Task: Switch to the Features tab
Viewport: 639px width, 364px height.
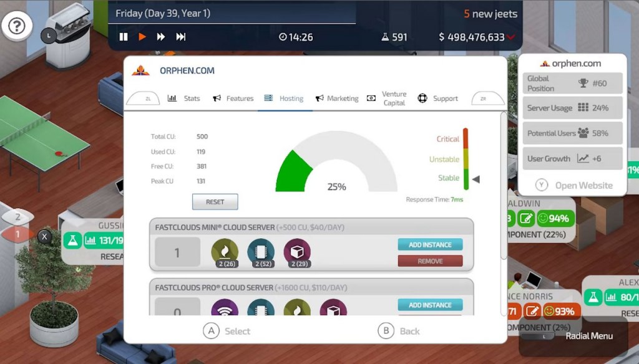Action: [x=233, y=98]
